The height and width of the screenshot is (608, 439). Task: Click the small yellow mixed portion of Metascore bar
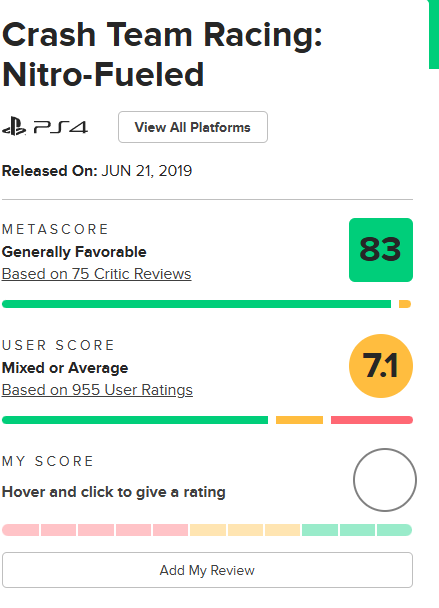[x=405, y=304]
